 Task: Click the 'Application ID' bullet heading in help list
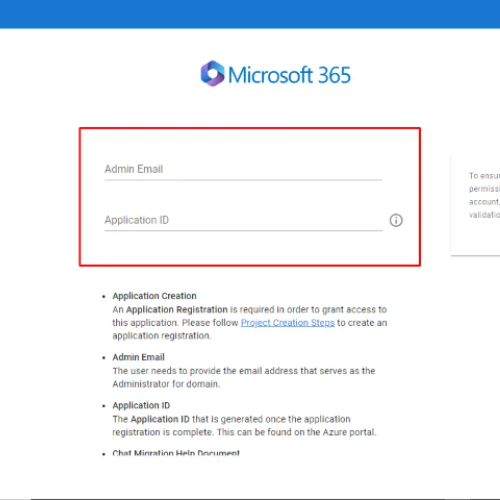click(x=141, y=406)
